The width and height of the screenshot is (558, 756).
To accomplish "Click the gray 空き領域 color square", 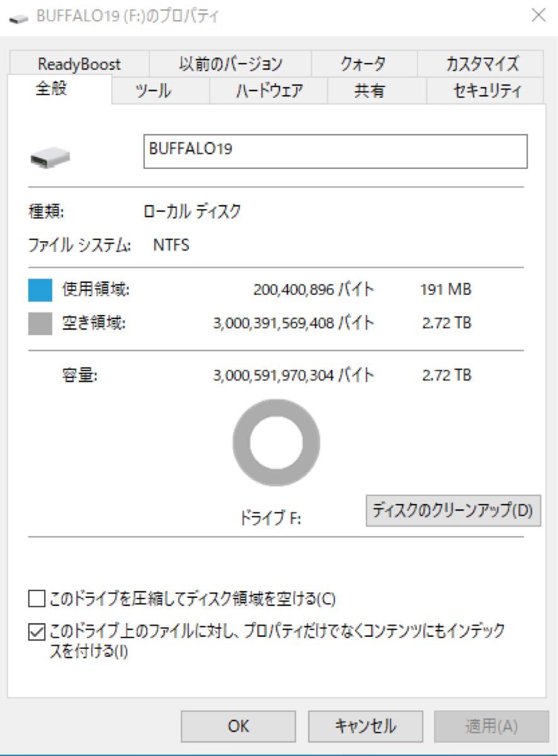I will [x=40, y=323].
